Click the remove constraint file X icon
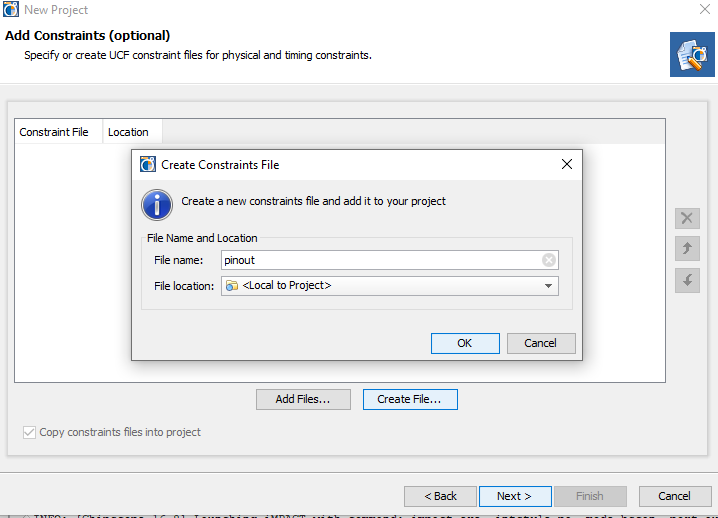 (x=687, y=218)
